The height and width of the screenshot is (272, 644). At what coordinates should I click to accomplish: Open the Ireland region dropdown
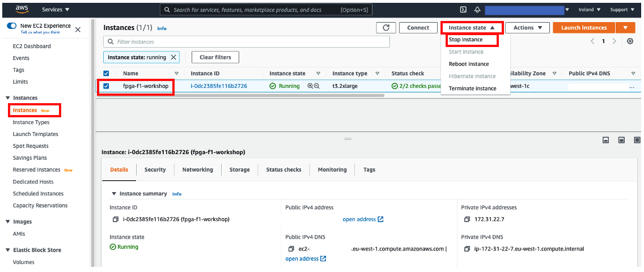[x=590, y=10]
